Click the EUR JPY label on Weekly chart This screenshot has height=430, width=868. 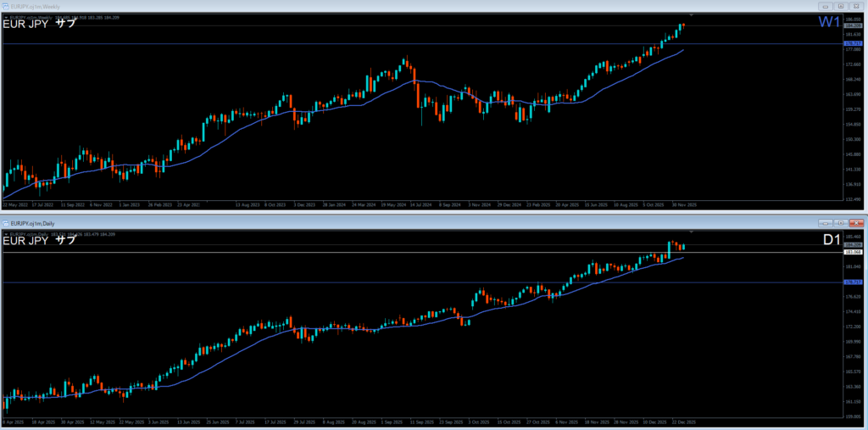25,24
